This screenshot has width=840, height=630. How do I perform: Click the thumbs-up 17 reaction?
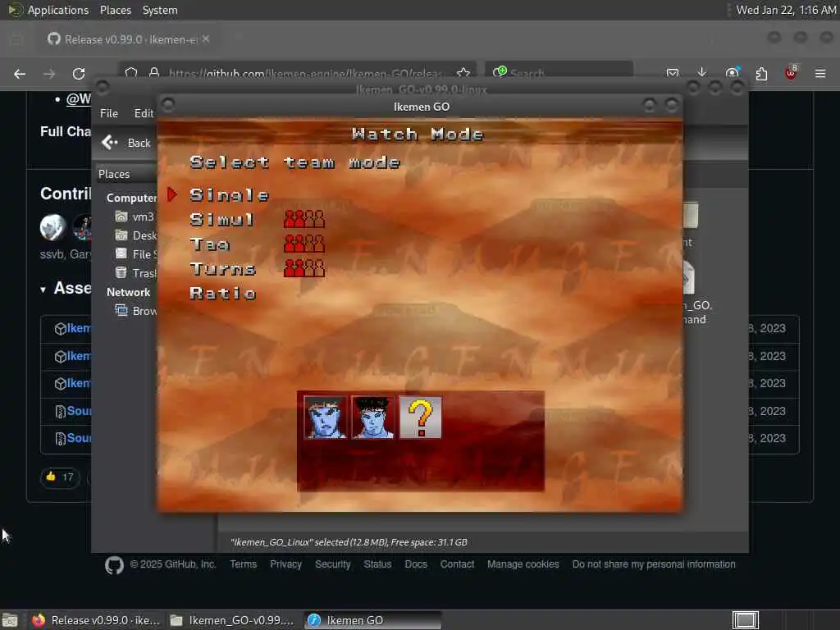coord(60,477)
